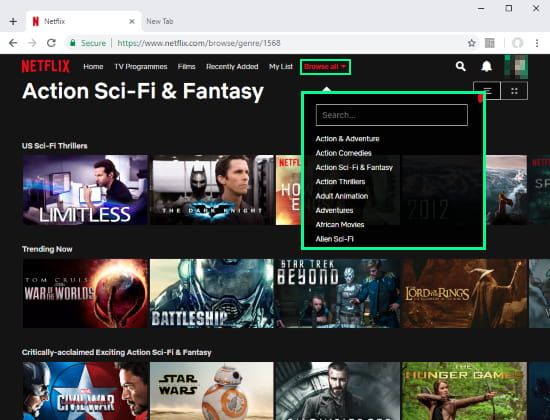Expand the Browse all dropdown
550x420 pixels.
(325, 67)
